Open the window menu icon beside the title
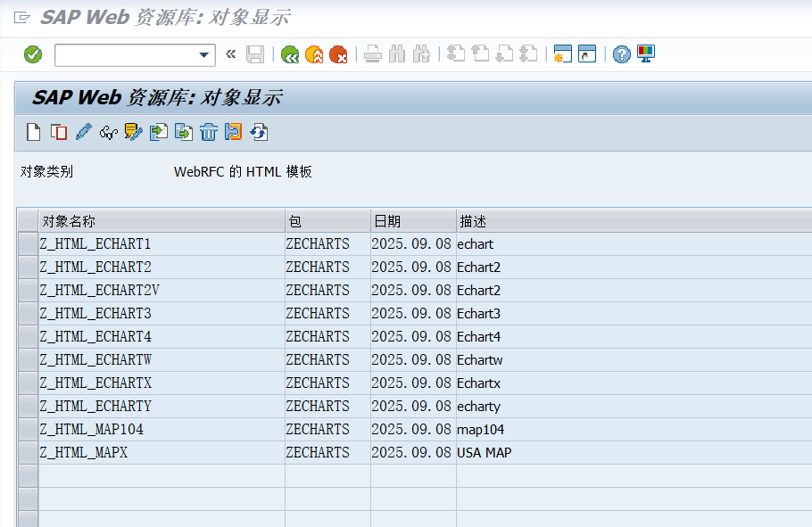This screenshot has height=527, width=812. 21,18
